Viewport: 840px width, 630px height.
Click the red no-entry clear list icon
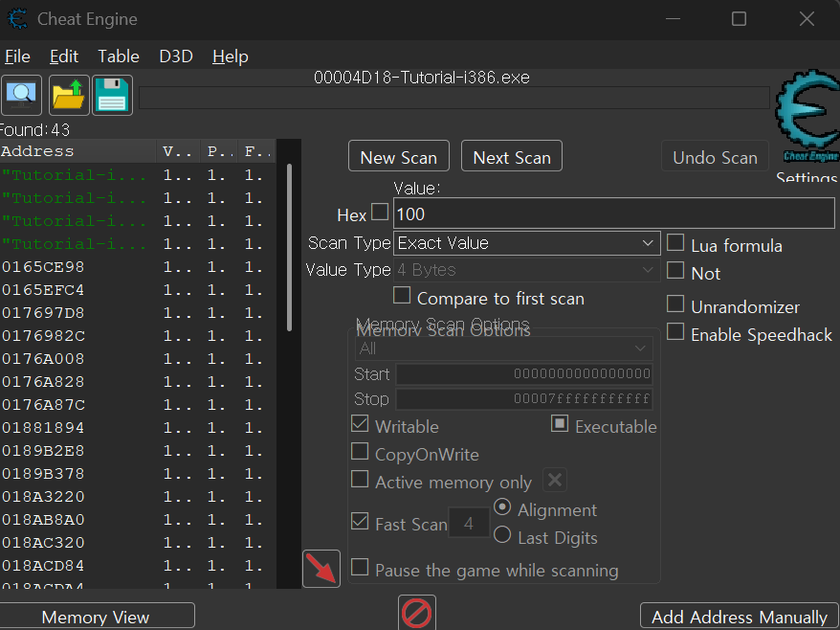click(416, 612)
